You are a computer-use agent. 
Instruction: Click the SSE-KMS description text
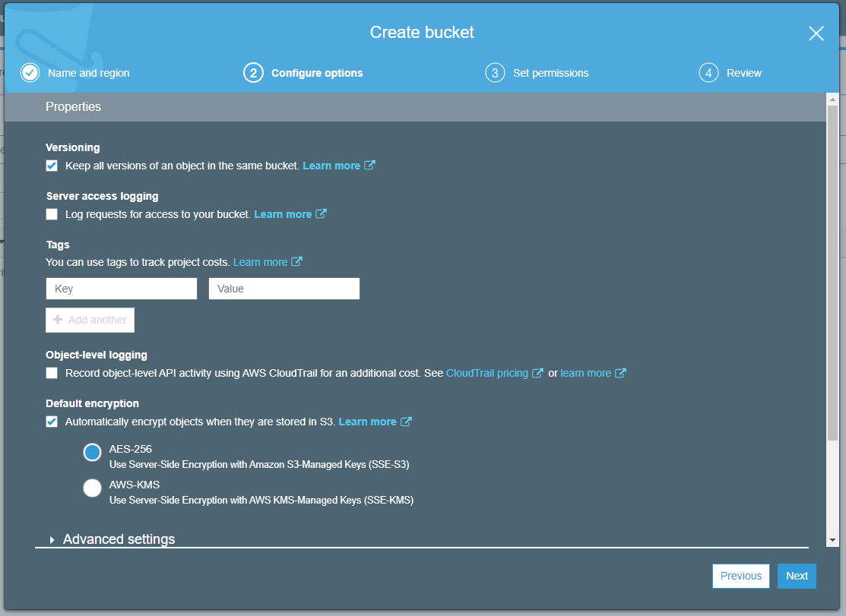pos(261,500)
